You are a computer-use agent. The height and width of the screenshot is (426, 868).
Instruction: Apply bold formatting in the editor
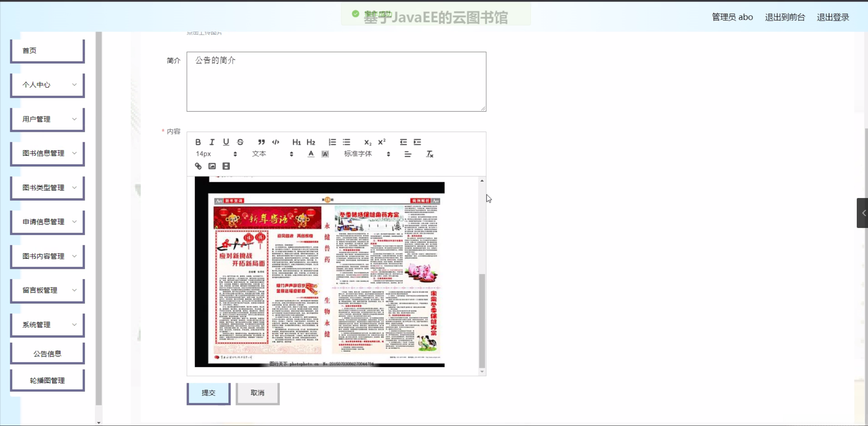coord(198,142)
